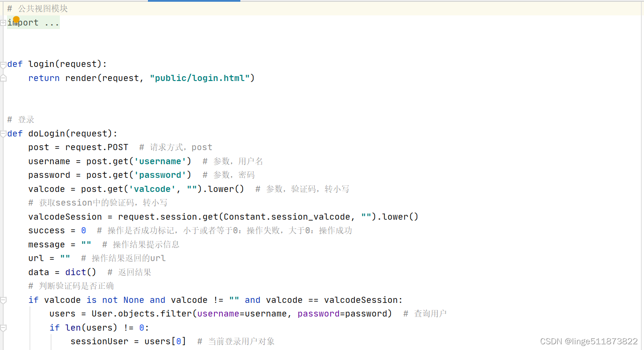Click the 'sessionUser' variable name
This screenshot has height=350, width=644.
click(99, 342)
